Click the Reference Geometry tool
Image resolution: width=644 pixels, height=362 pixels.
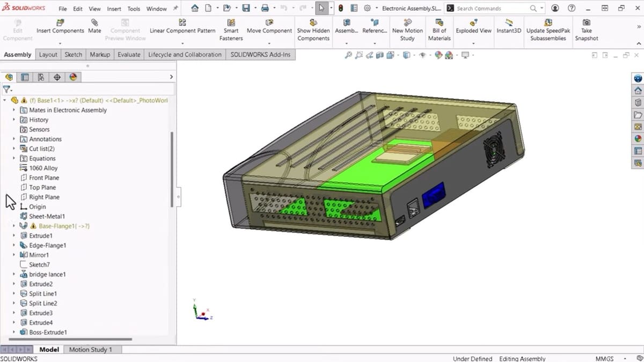coord(375,26)
